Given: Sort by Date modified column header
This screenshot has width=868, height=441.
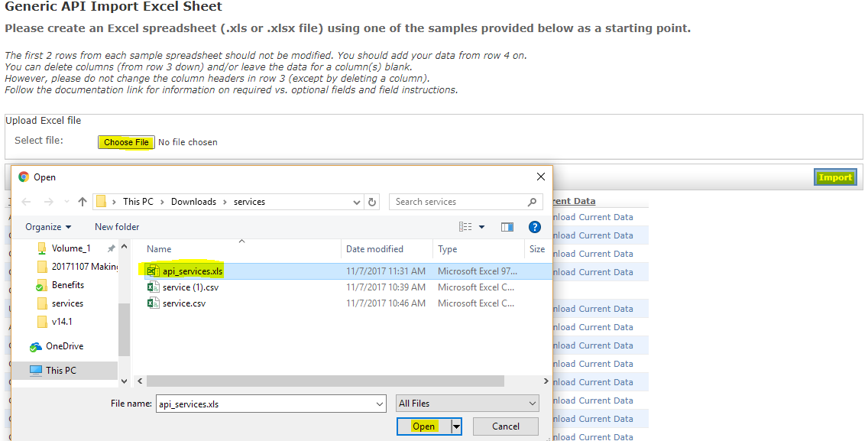Looking at the screenshot, I should coord(374,249).
